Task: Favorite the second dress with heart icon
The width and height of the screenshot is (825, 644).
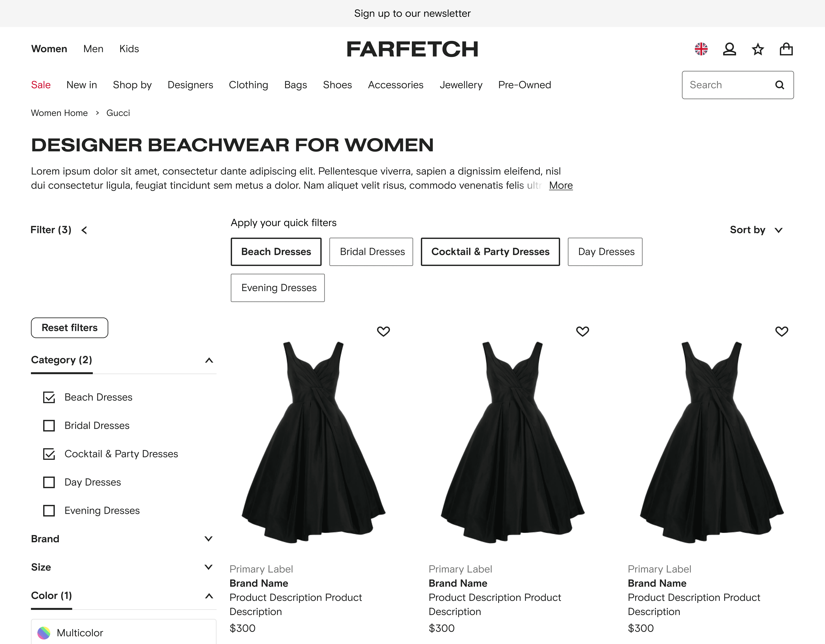Action: pos(582,331)
